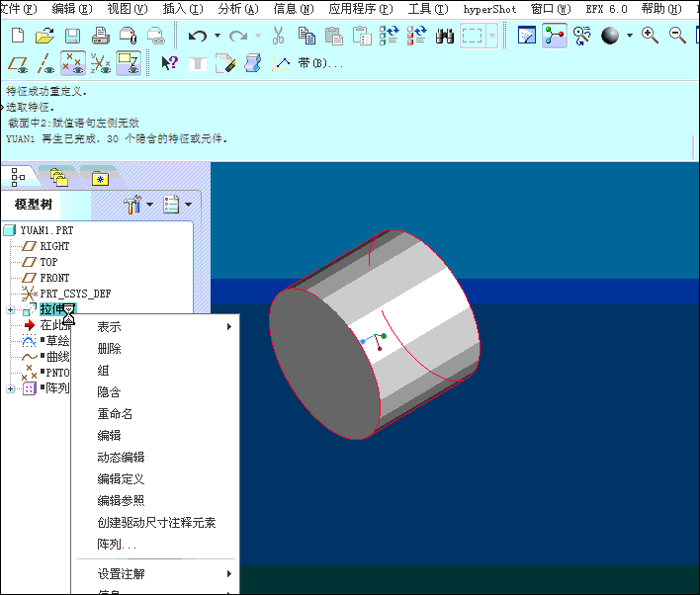This screenshot has height=595, width=700.
Task: Switch to the favorites folder tab
Action: (100, 179)
